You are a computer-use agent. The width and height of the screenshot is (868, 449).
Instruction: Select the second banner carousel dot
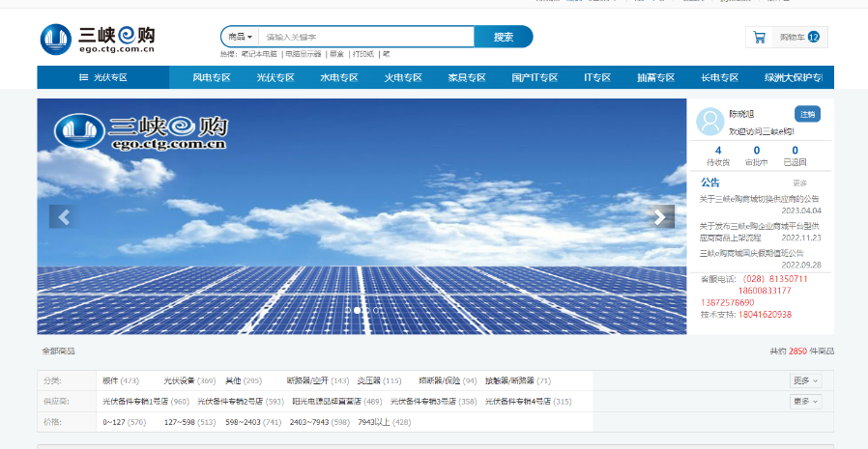[357, 310]
